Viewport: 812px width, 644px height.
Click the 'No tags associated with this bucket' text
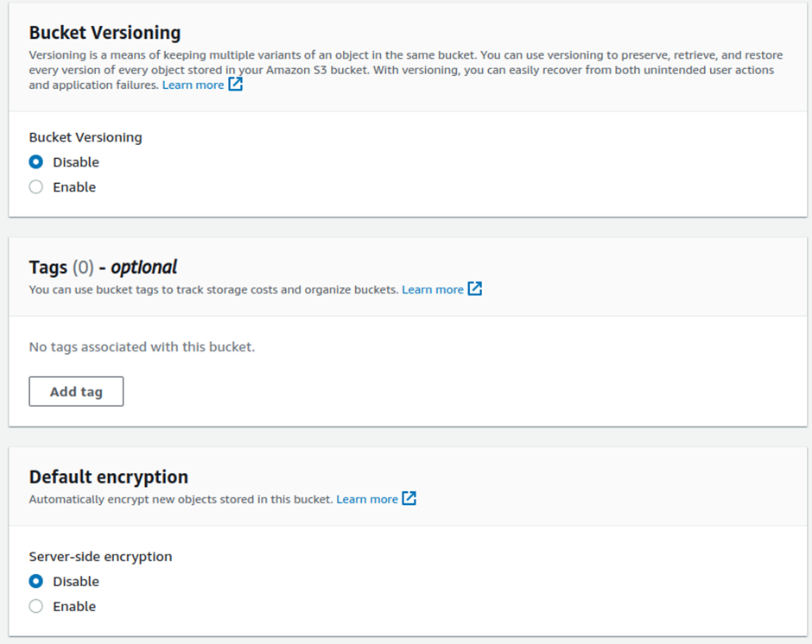coord(142,347)
